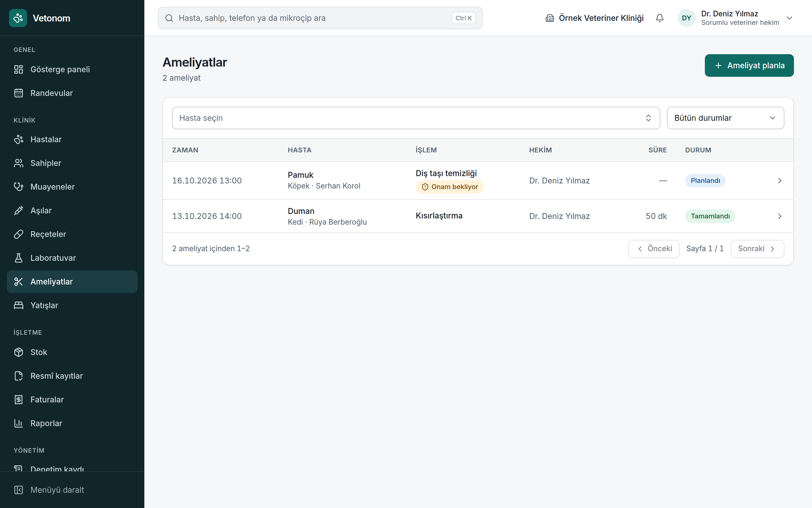Click the DY avatar
This screenshot has height=508, width=812.
(687, 18)
